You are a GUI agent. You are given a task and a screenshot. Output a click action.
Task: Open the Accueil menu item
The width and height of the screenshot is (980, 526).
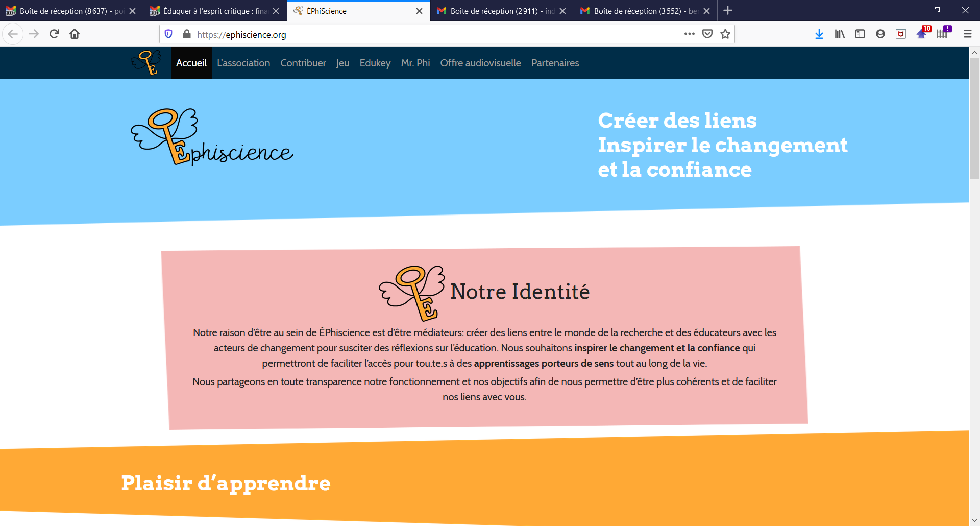tap(191, 63)
